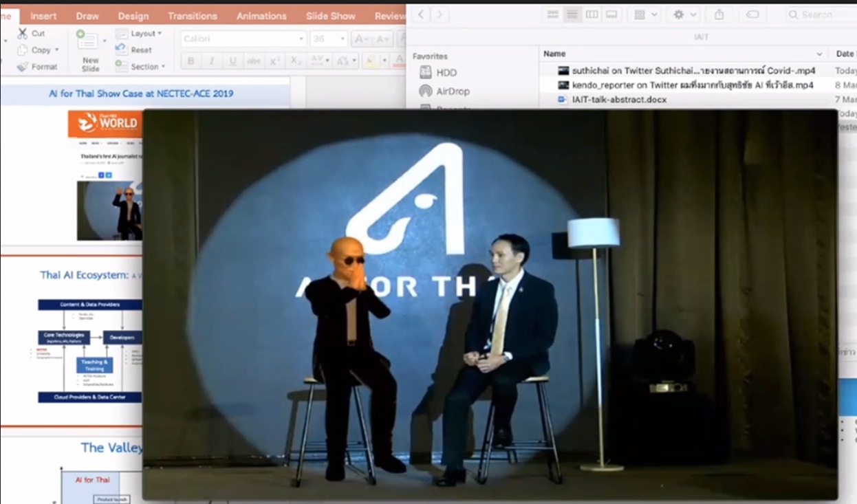Expand the New Slide dropdown arrow
This screenshot has width=857, height=504.
[x=105, y=41]
